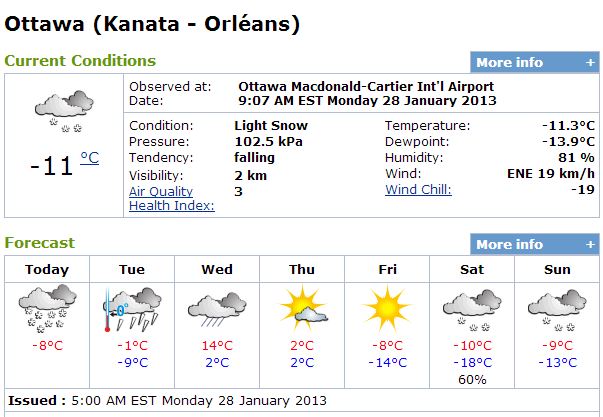
Task: Expand Current Conditions More info panel
Action: [535, 62]
